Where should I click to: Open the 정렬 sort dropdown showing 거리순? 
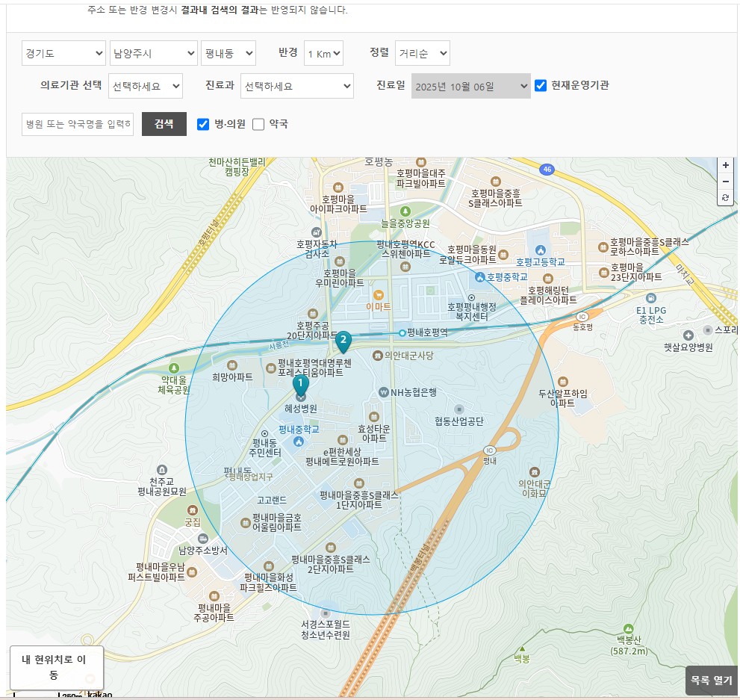422,53
